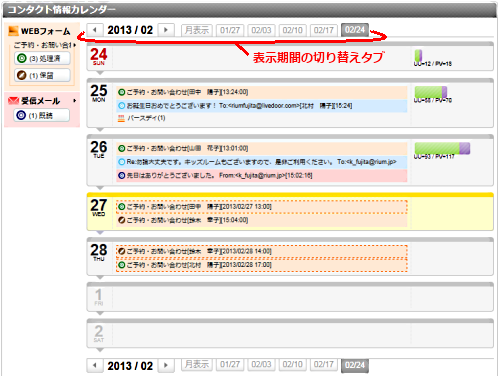
Task: Filter by (1) 保留 status
Action: tap(42, 75)
